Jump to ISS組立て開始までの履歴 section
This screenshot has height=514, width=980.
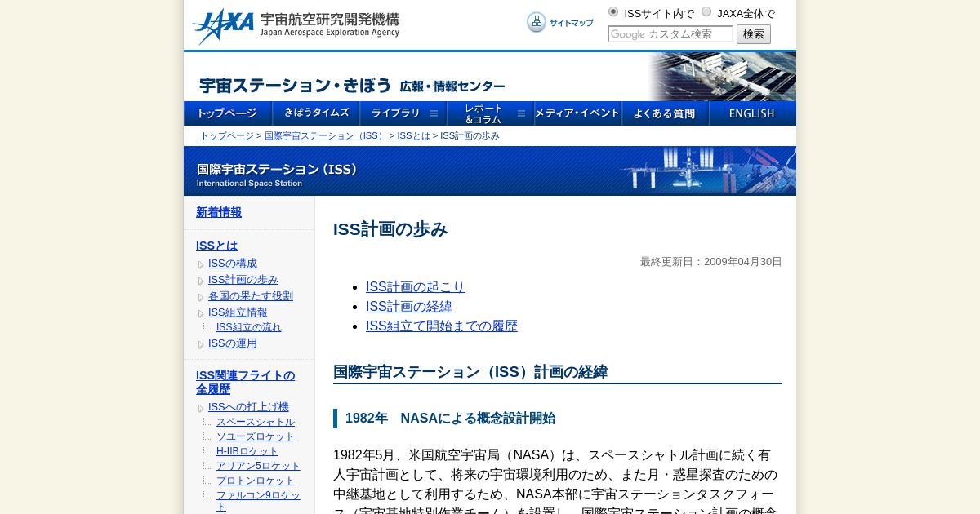point(442,326)
